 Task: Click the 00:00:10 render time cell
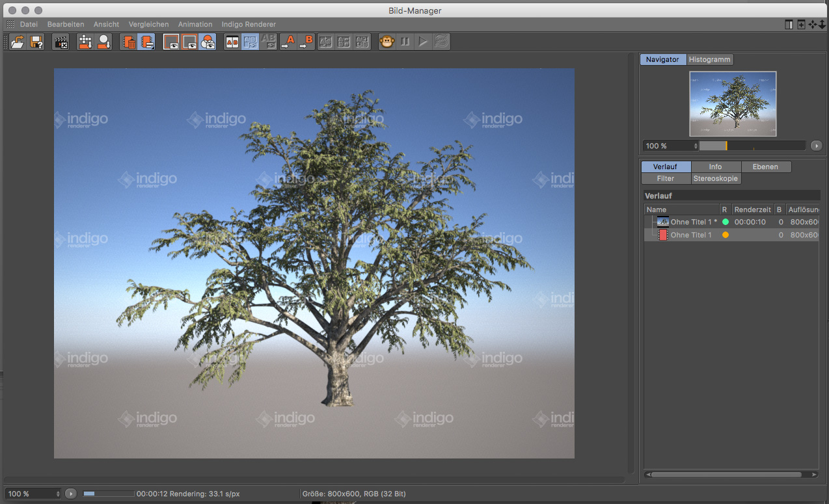tap(750, 222)
